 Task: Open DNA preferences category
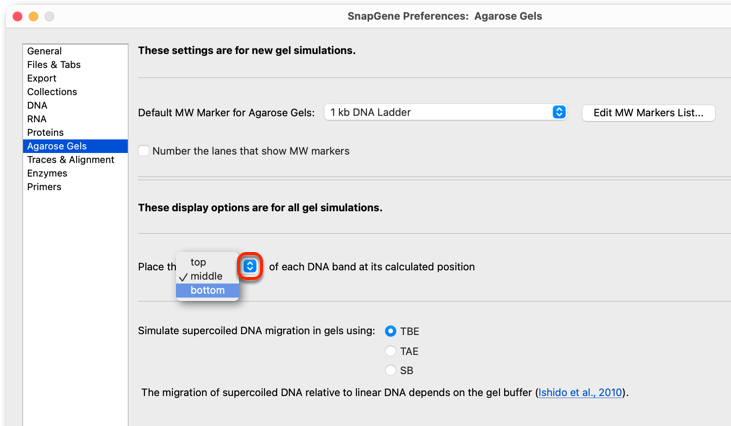75,105
